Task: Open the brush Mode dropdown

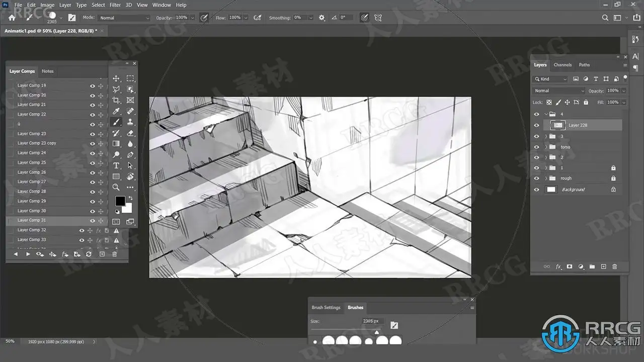Action: click(x=124, y=18)
